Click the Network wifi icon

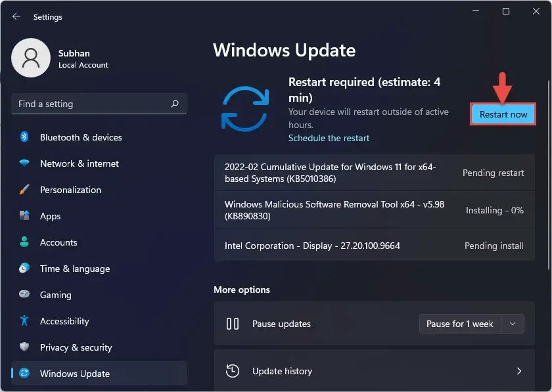pos(24,163)
